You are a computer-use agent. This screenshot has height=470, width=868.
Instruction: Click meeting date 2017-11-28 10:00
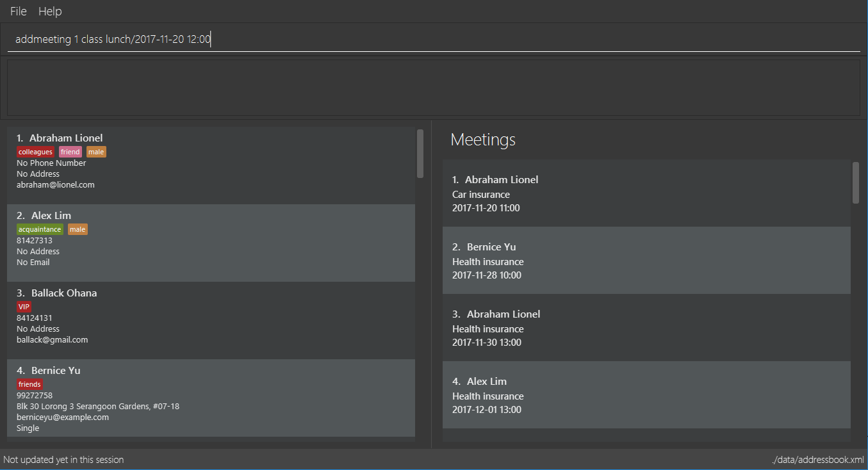tap(487, 275)
